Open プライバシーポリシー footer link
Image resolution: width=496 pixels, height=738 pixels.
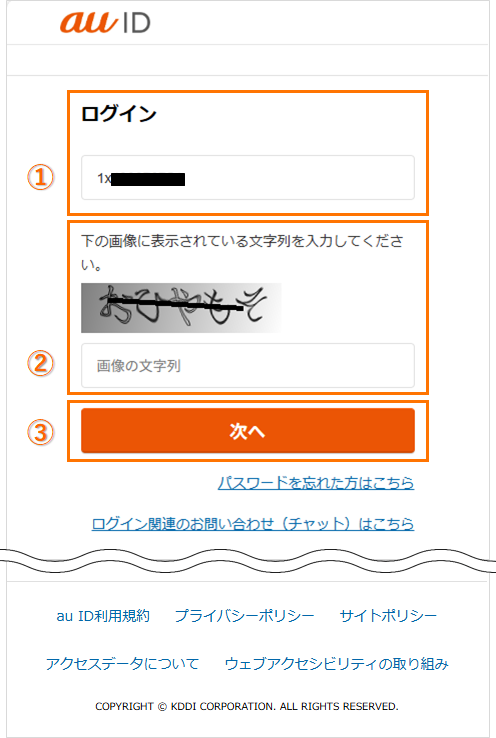[x=245, y=616]
